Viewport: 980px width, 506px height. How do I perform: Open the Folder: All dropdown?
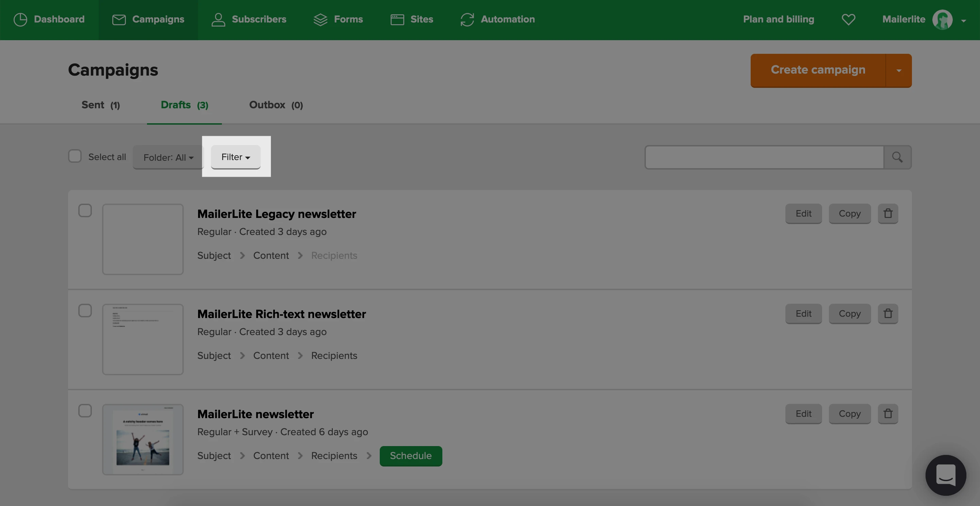168,157
